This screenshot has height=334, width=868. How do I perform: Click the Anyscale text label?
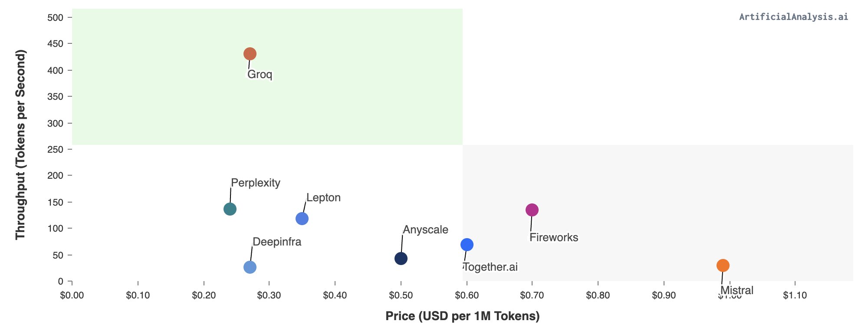[425, 229]
